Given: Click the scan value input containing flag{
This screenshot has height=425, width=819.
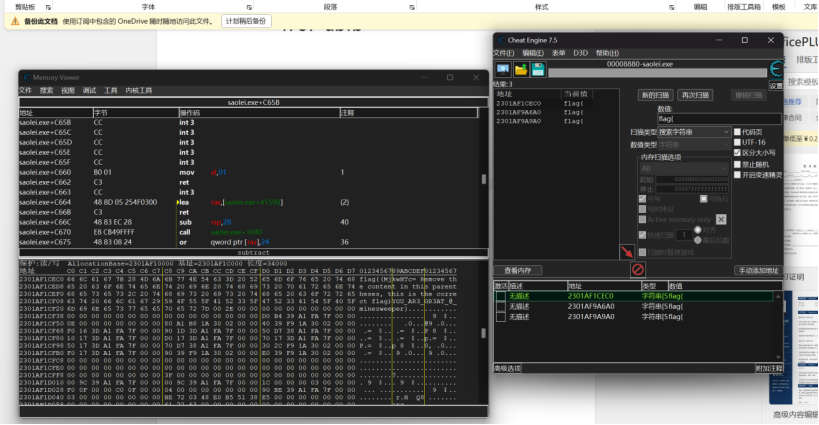Looking at the screenshot, I should tap(719, 119).
